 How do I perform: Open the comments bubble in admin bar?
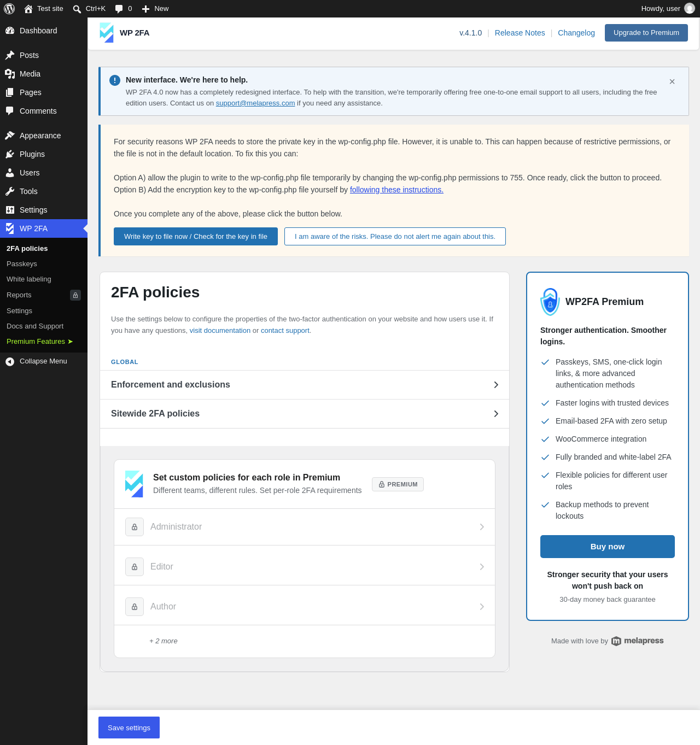point(119,9)
